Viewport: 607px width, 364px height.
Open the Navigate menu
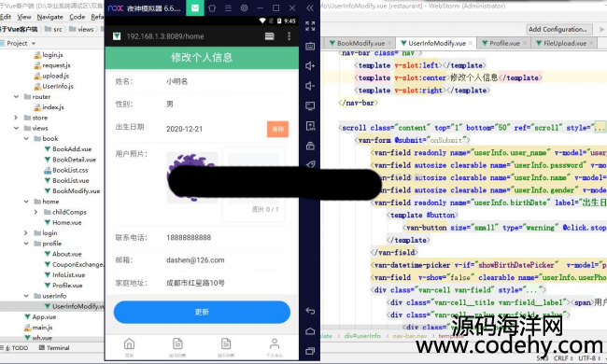(49, 17)
